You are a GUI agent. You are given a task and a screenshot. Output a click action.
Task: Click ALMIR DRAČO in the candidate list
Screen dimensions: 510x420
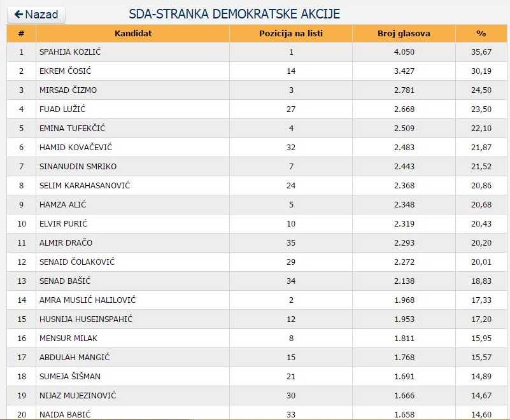(66, 243)
